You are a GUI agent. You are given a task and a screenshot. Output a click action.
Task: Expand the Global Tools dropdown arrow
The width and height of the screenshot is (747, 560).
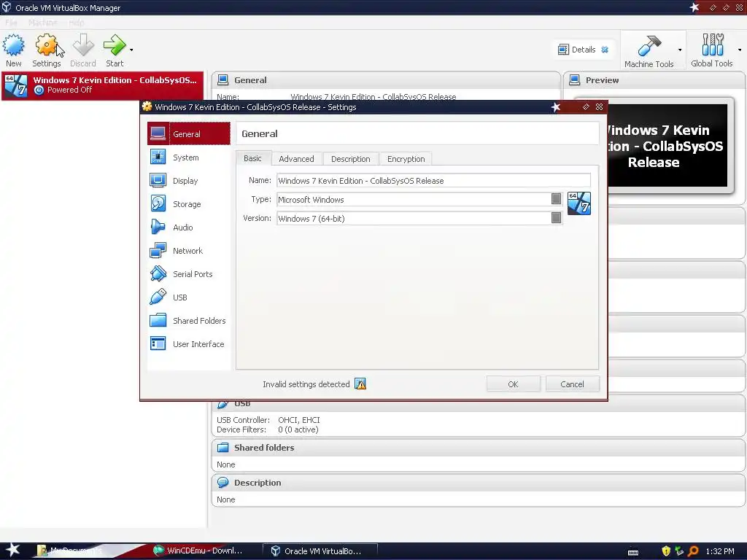coord(740,50)
